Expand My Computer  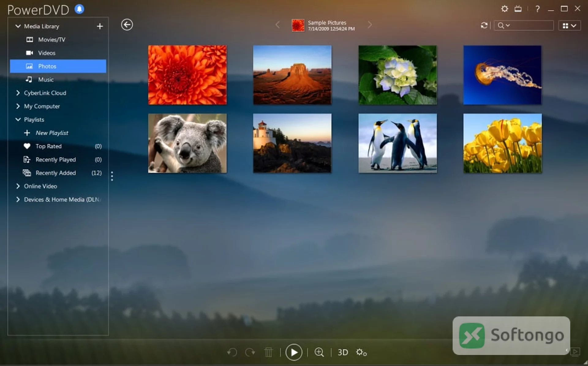pyautogui.click(x=18, y=106)
